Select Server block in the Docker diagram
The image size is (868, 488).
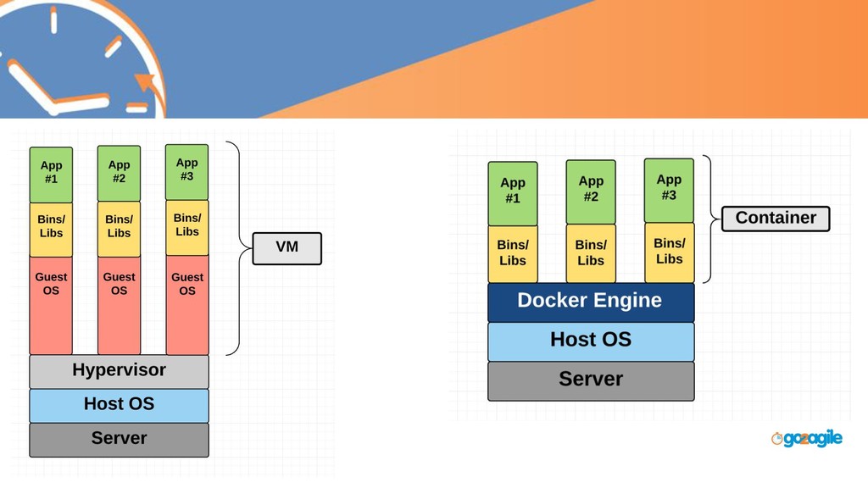tap(591, 380)
